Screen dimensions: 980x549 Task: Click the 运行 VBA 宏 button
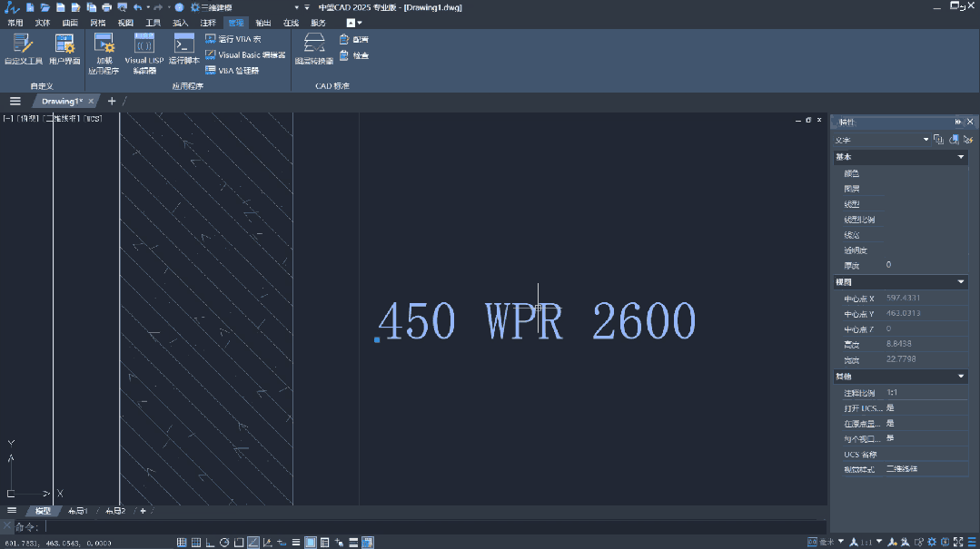[233, 39]
